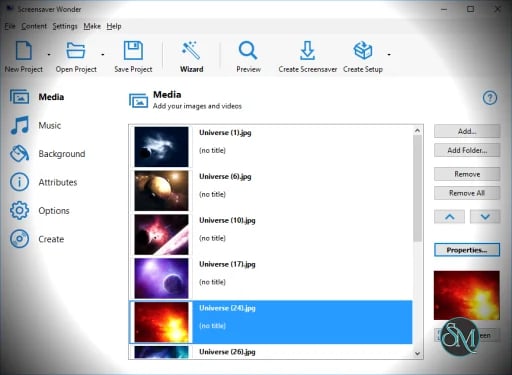512x375 pixels.
Task: Move item down with the down chevron button
Action: [485, 217]
